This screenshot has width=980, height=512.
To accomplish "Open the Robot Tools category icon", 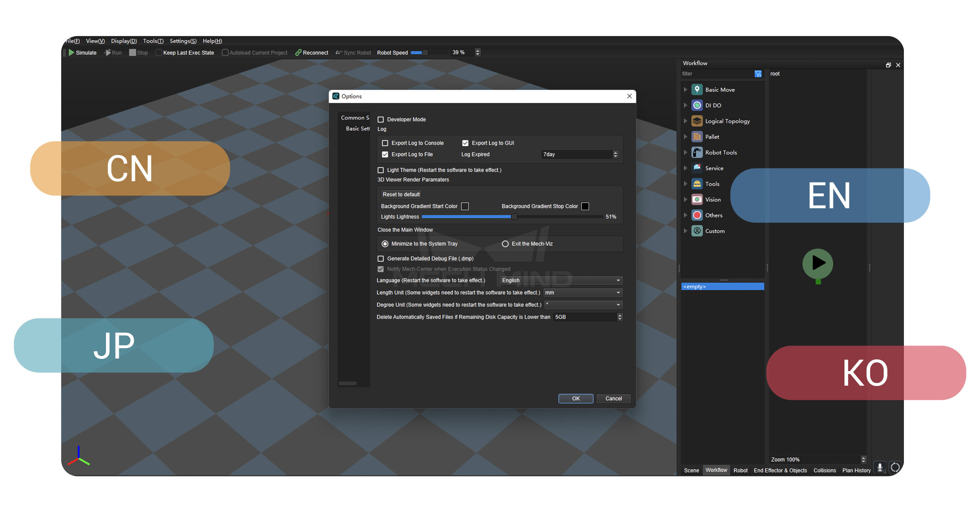I will coord(697,152).
